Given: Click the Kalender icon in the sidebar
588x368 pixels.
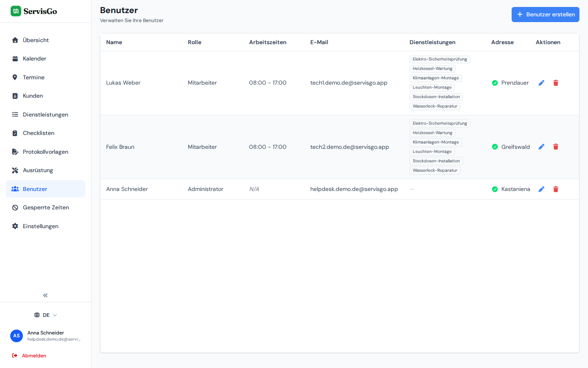Looking at the screenshot, I should point(15,59).
